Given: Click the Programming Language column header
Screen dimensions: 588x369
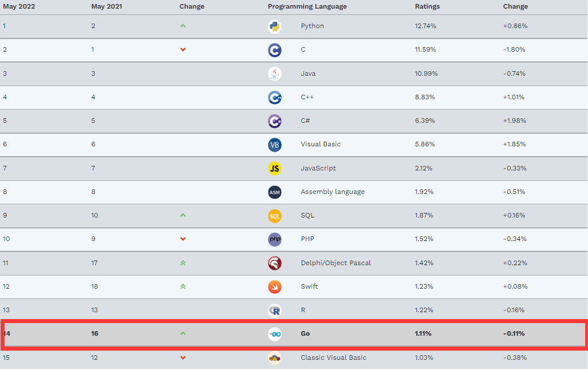Looking at the screenshot, I should tap(307, 7).
